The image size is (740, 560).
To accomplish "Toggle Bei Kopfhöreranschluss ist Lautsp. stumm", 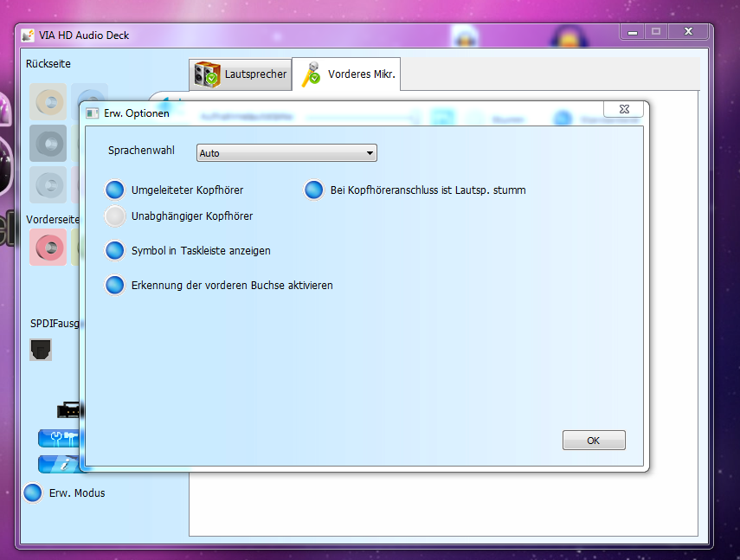I will point(314,190).
